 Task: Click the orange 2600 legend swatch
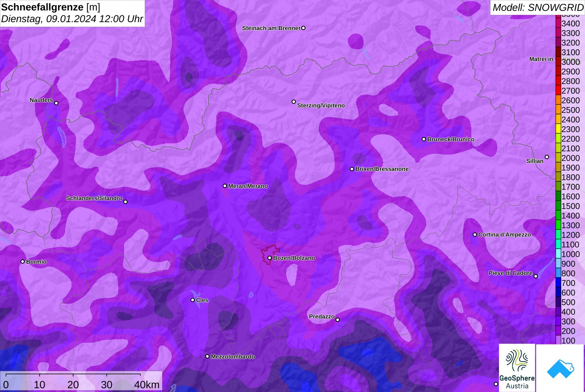point(558,100)
